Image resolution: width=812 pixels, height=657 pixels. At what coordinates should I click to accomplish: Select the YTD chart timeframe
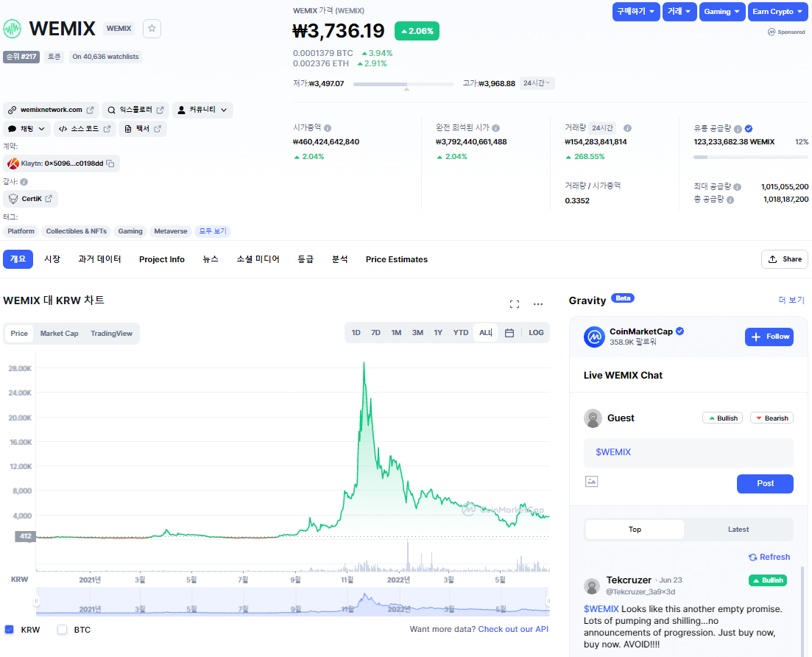point(460,333)
